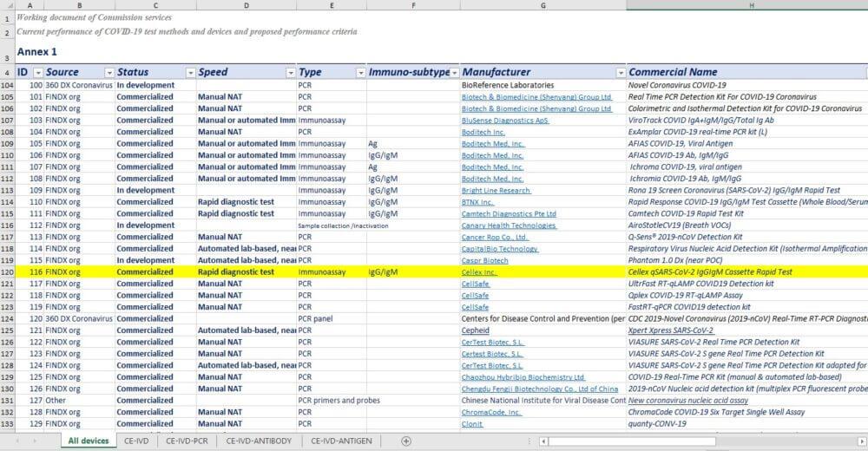Open the Source column filter dropdown
Screen dimensions: 868x451
click(x=108, y=72)
